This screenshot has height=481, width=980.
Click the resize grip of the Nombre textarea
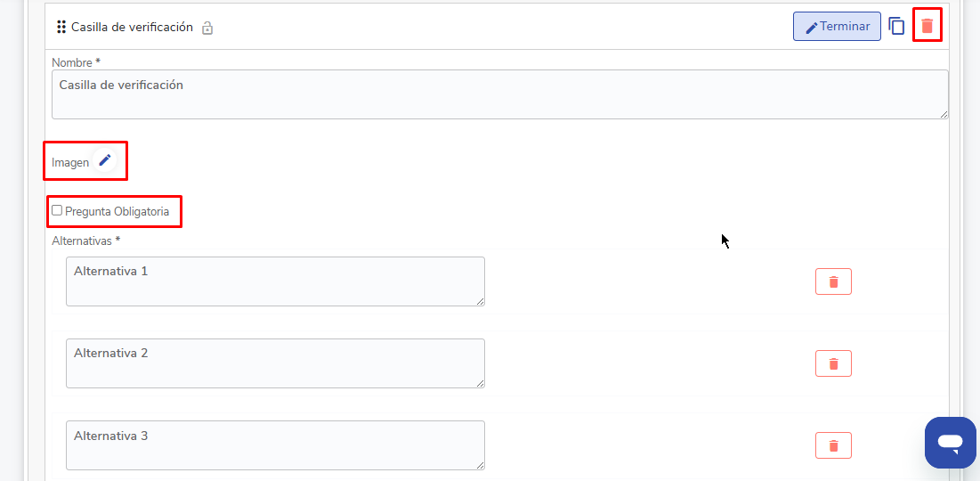point(944,114)
